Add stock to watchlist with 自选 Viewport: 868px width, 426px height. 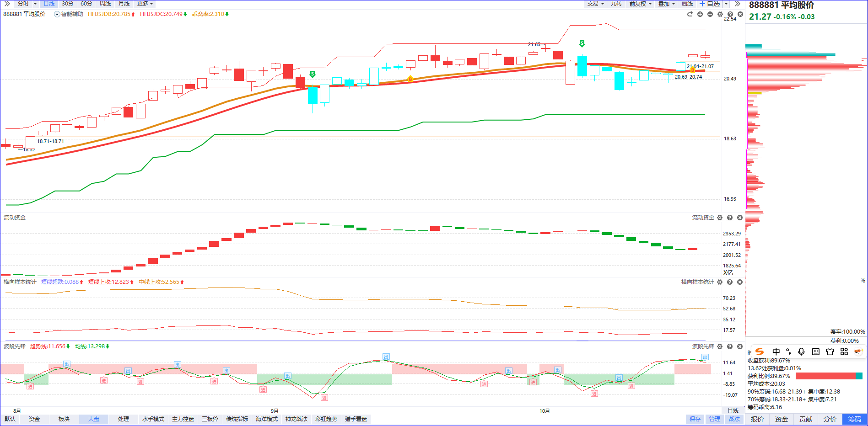tap(710, 4)
